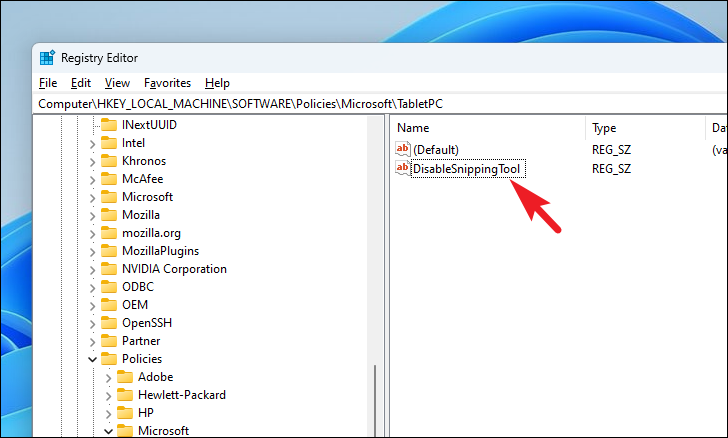This screenshot has height=438, width=728.
Task: Open the Edit menu
Action: point(81,83)
